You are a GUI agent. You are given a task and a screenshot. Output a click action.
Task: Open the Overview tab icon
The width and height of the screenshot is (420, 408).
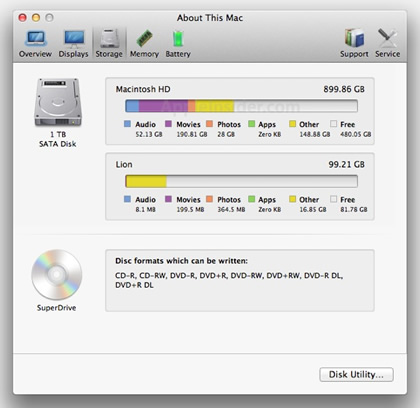pos(36,39)
